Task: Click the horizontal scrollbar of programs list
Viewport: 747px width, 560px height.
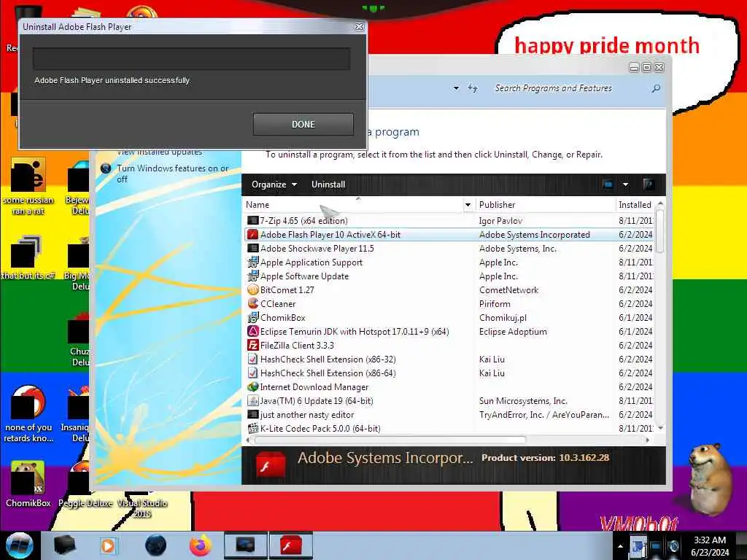Action: [x=390, y=440]
